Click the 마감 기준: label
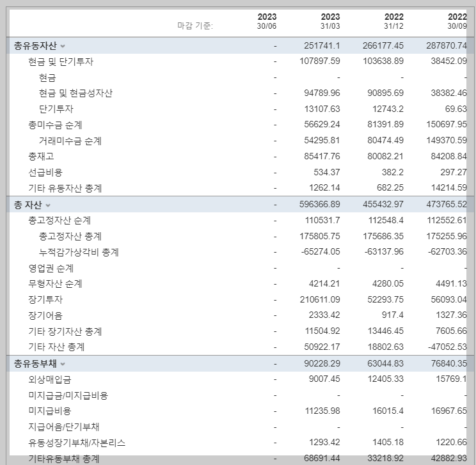Screen dimensions: 476x465 point(195,26)
